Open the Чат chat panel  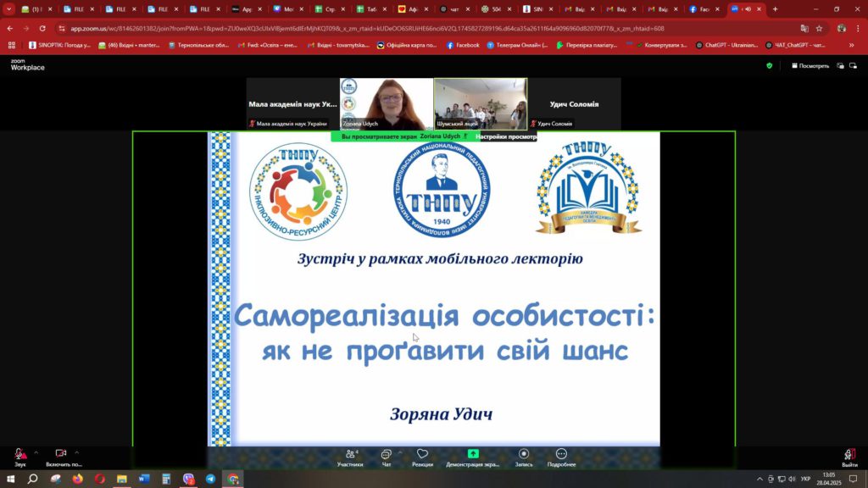coord(387,457)
